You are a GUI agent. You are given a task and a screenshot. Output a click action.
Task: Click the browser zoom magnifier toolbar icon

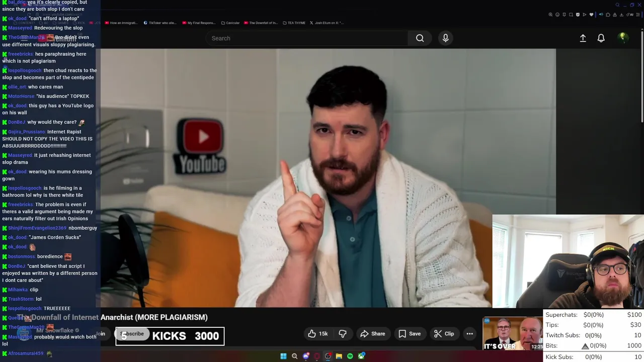(x=550, y=15)
